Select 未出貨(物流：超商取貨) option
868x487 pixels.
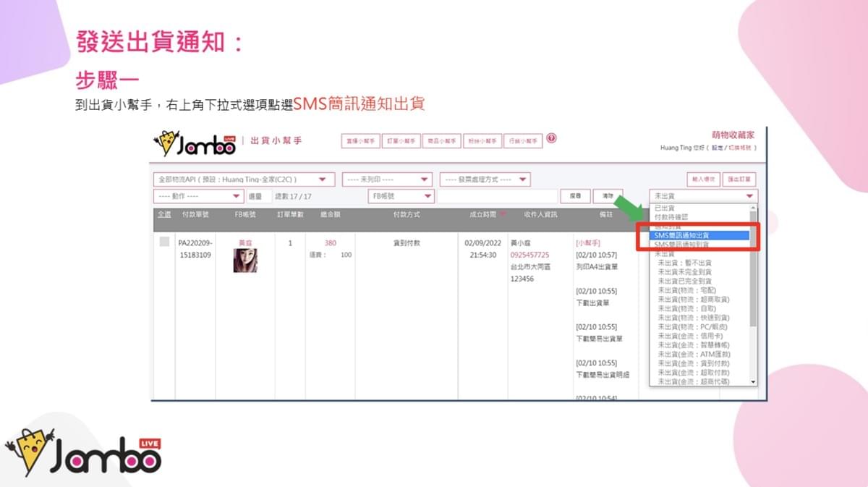coord(699,299)
